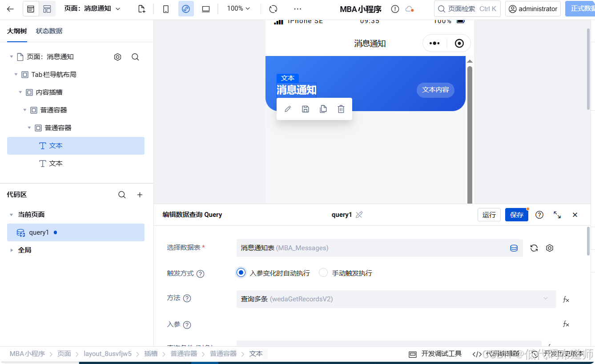Click the 运行 button
The height and width of the screenshot is (364, 595).
(489, 215)
